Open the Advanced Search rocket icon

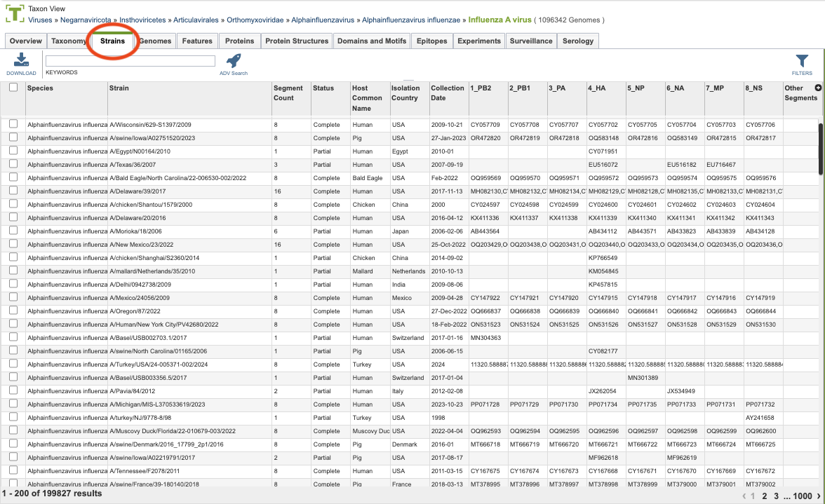coord(234,60)
